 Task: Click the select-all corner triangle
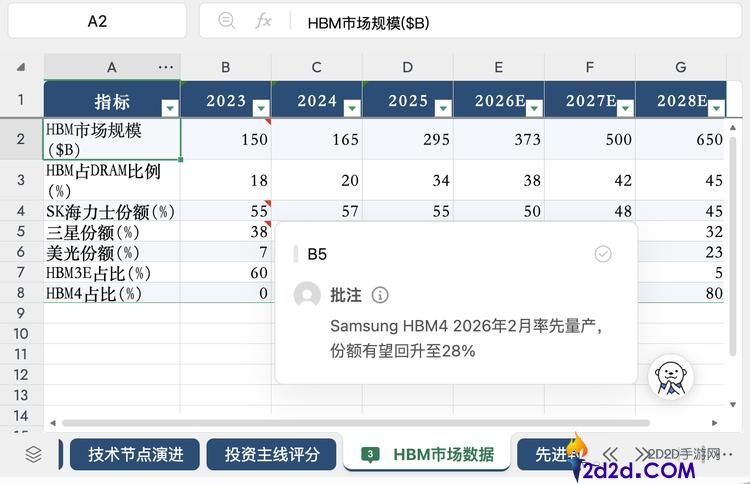[21, 67]
